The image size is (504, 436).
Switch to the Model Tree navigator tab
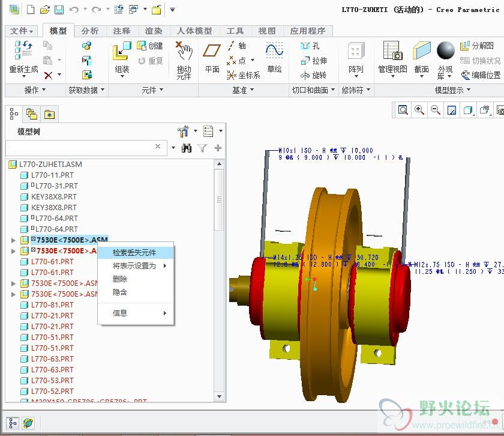coord(14,114)
